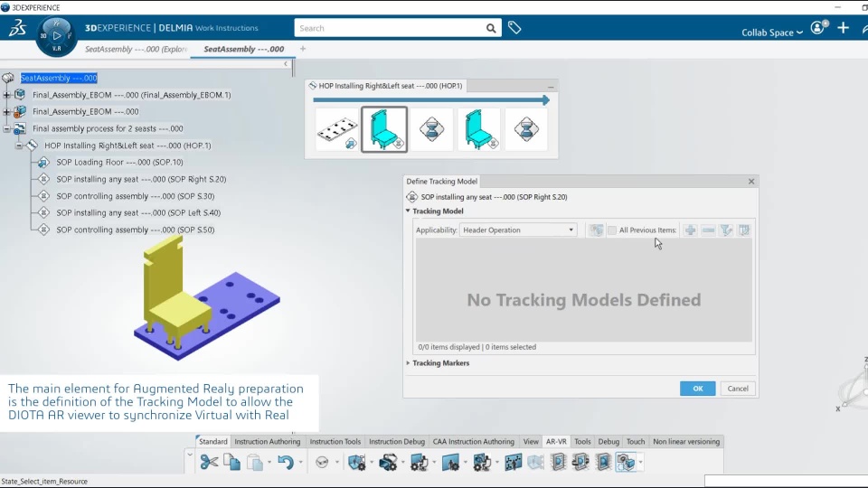The width and height of the screenshot is (868, 488).
Task: Click the add plus icon in Tracking Model
Action: (690, 230)
